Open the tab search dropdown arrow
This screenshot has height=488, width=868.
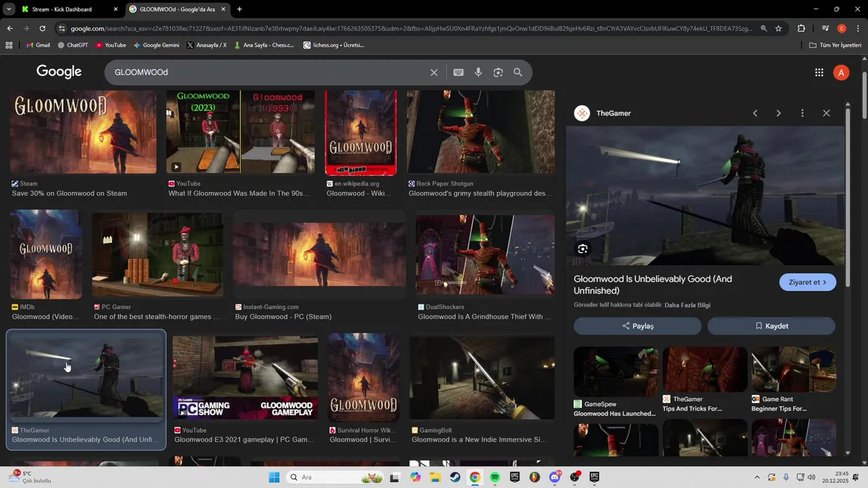pos(9,9)
